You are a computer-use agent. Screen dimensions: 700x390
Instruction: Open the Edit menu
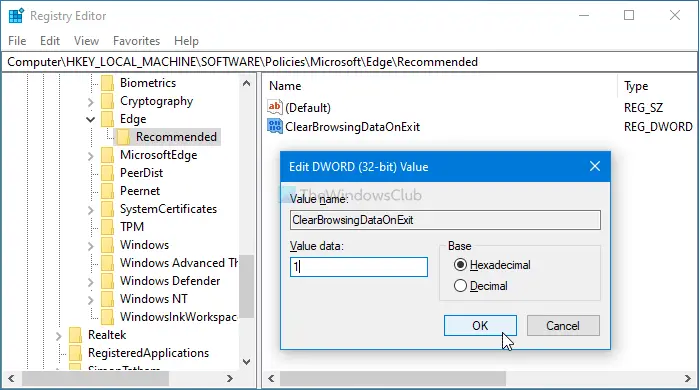tap(50, 41)
